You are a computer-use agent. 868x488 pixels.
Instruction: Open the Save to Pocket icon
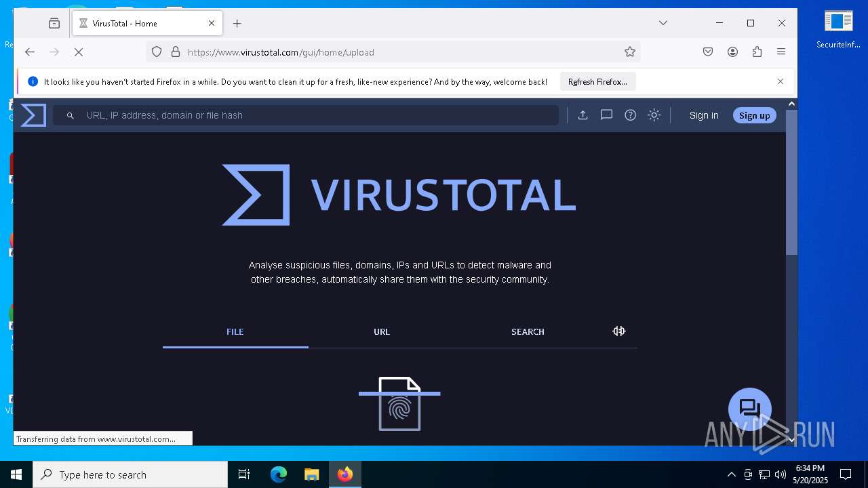708,52
